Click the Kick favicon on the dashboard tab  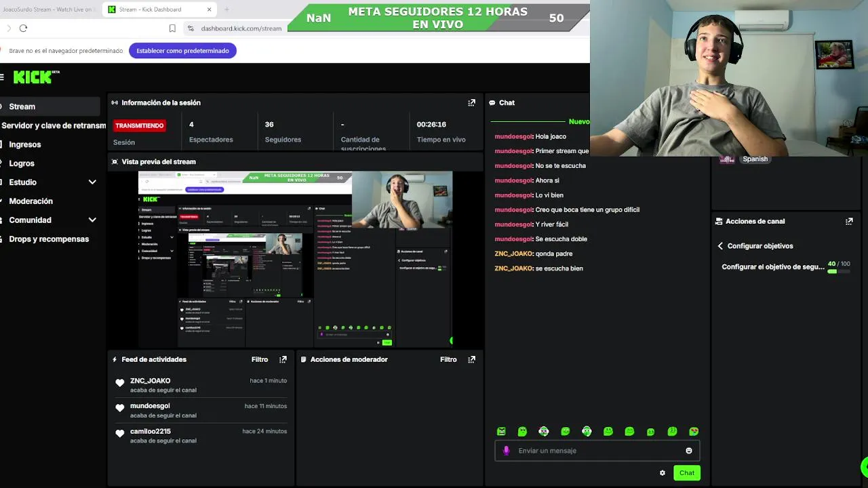pyautogui.click(x=112, y=9)
